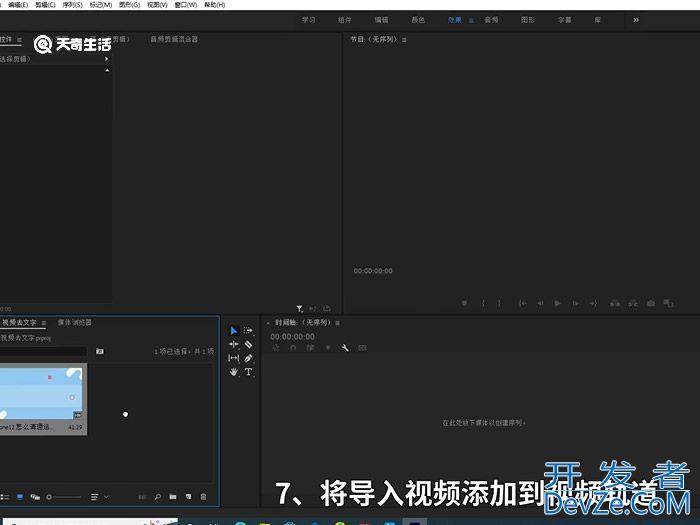Open timeline panel menu beside 时间轴

click(338, 323)
